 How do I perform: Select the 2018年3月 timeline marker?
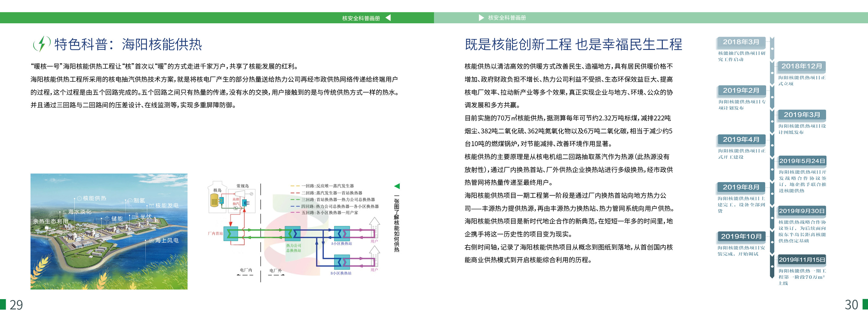pos(741,42)
